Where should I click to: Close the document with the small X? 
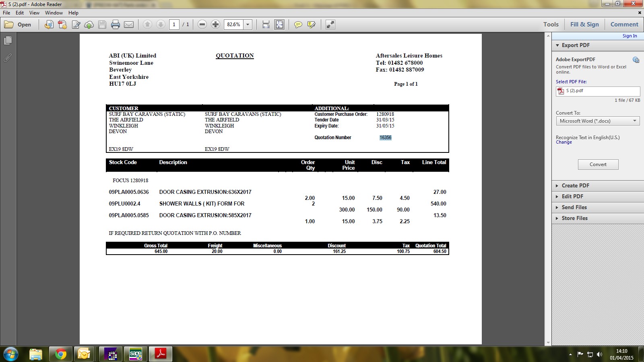(640, 13)
